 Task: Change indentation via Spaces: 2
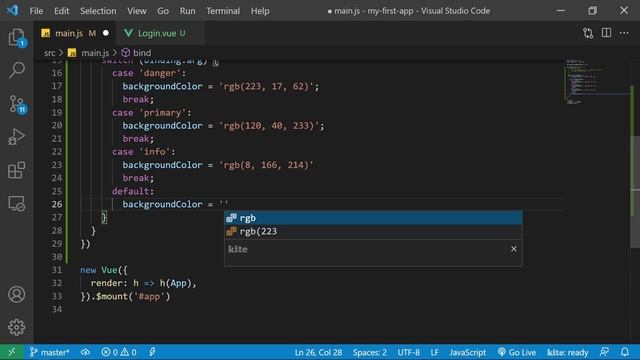(370, 352)
